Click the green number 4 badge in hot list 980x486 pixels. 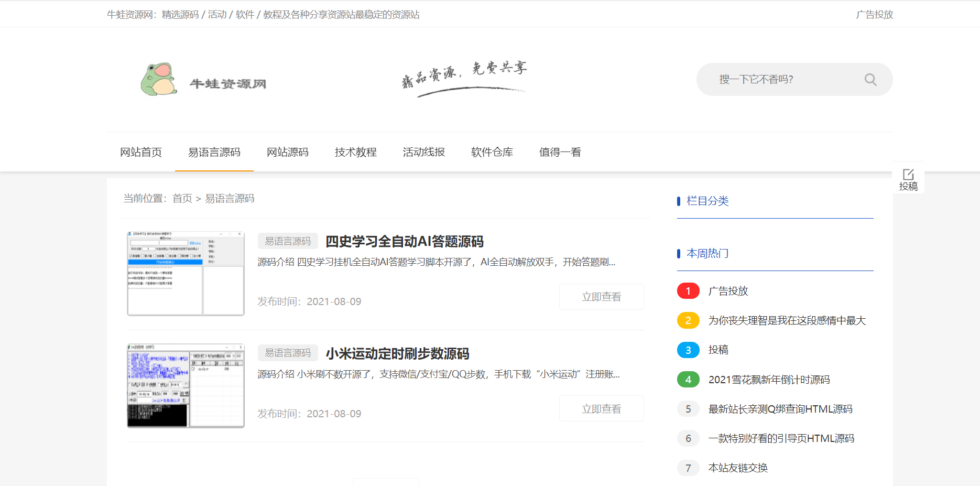pyautogui.click(x=688, y=379)
